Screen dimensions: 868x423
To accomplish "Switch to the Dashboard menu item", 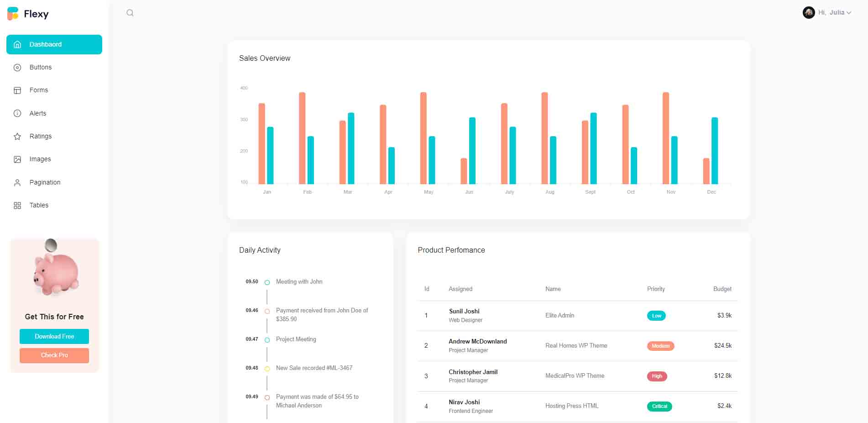I will pos(46,44).
